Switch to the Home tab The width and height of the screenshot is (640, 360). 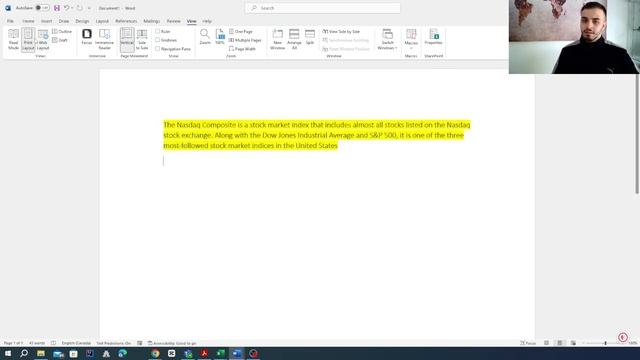point(28,21)
